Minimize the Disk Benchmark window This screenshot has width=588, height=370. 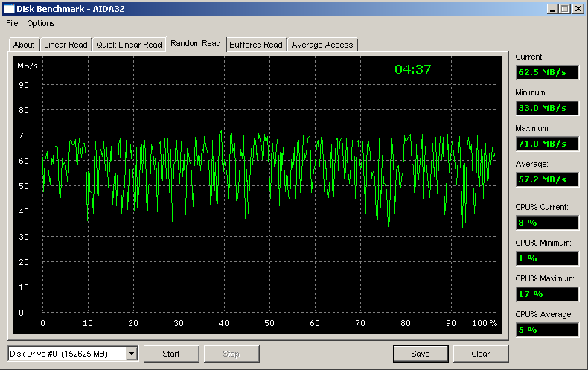pyautogui.click(x=552, y=9)
